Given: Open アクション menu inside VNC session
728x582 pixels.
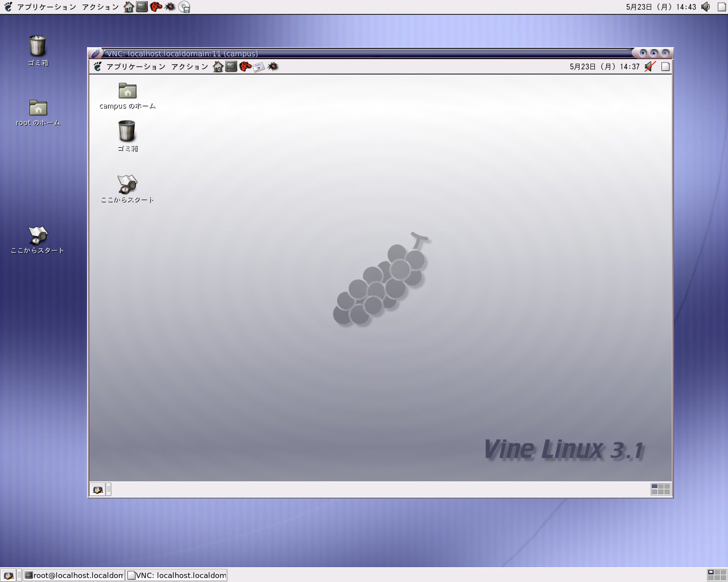Looking at the screenshot, I should (190, 66).
